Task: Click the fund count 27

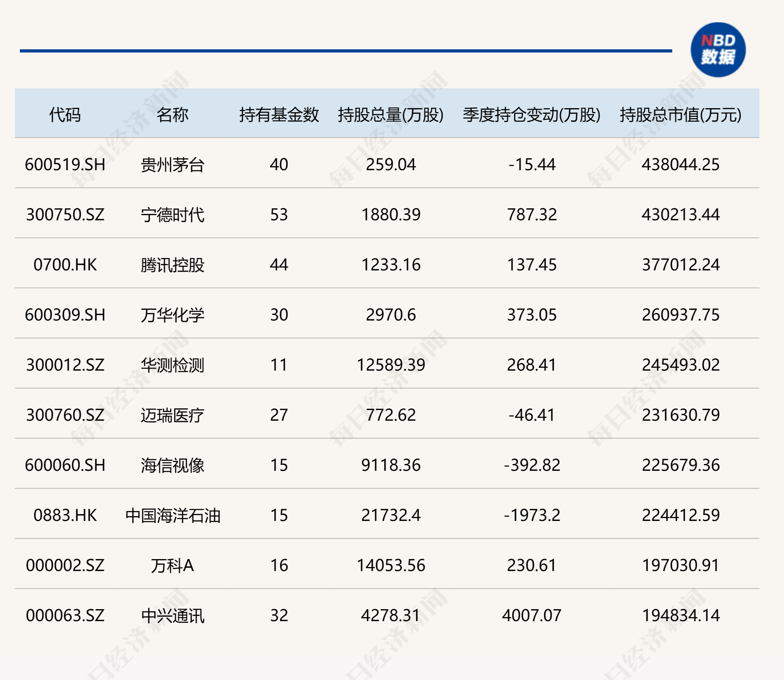Action: [x=279, y=415]
